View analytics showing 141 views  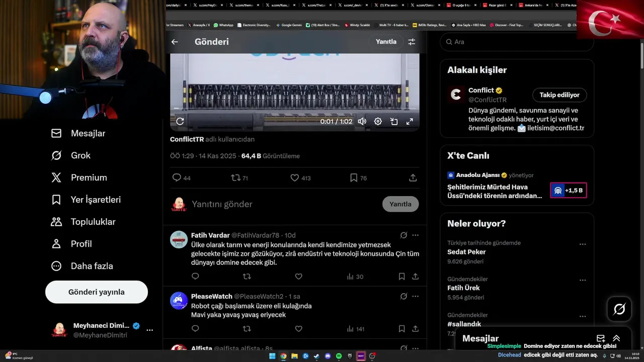(x=355, y=329)
